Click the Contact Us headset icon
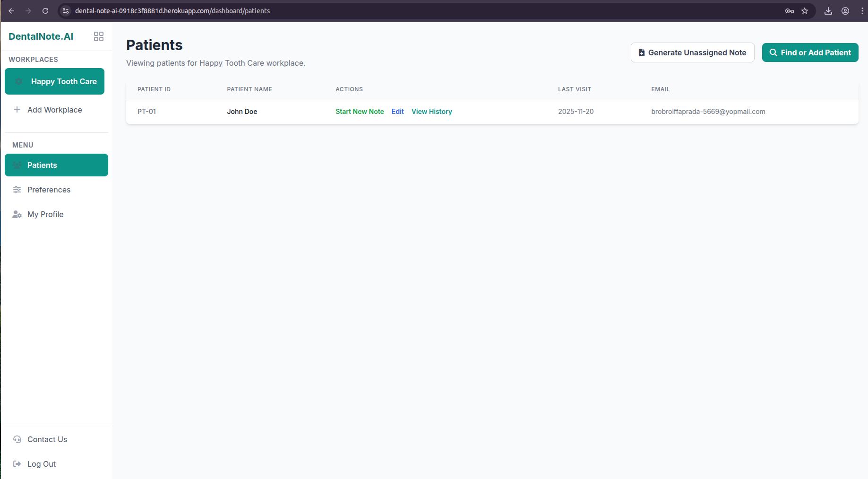Screen dimensions: 868x479 point(17,439)
